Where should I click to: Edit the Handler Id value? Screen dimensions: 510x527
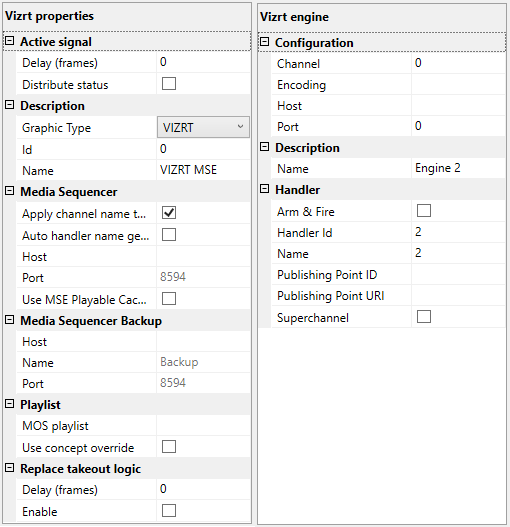tap(458, 232)
